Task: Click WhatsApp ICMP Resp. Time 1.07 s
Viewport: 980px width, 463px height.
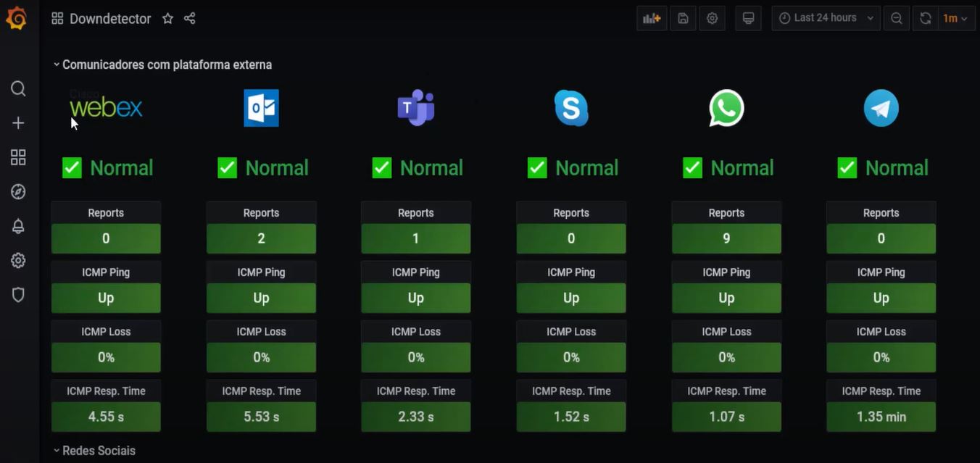Action: tap(726, 417)
